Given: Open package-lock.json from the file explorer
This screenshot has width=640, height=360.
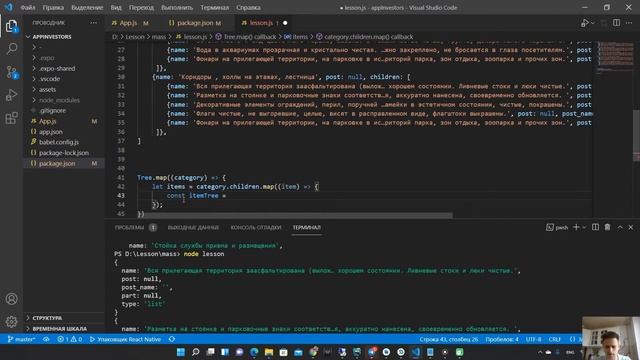Looking at the screenshot, I should point(64,153).
